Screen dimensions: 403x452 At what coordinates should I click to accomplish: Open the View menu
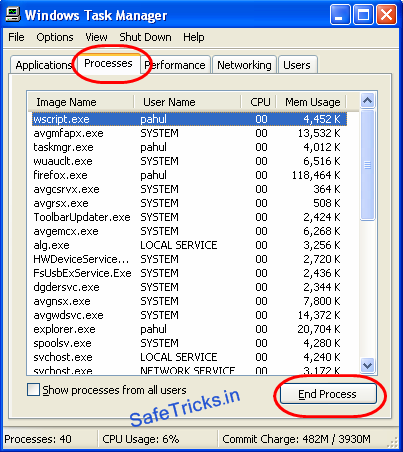pos(96,37)
